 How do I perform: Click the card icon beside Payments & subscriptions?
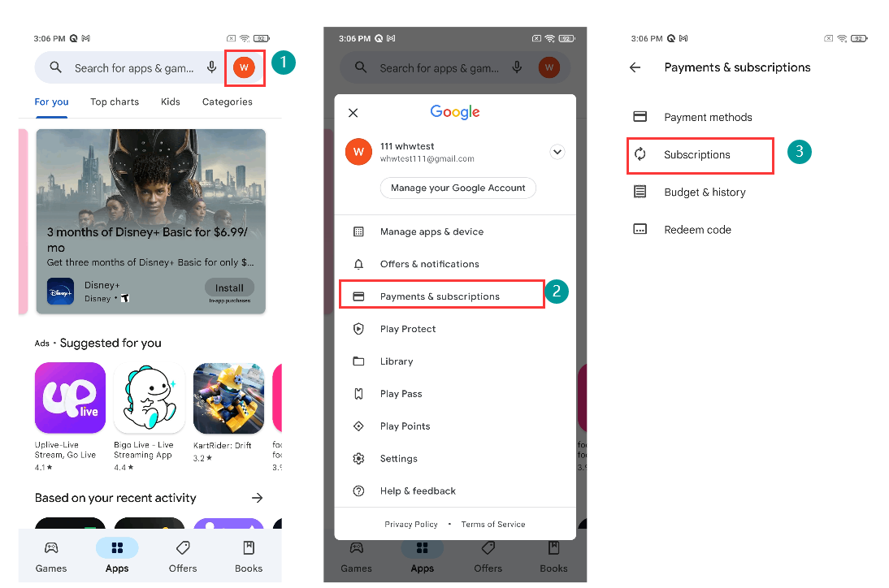pos(359,296)
